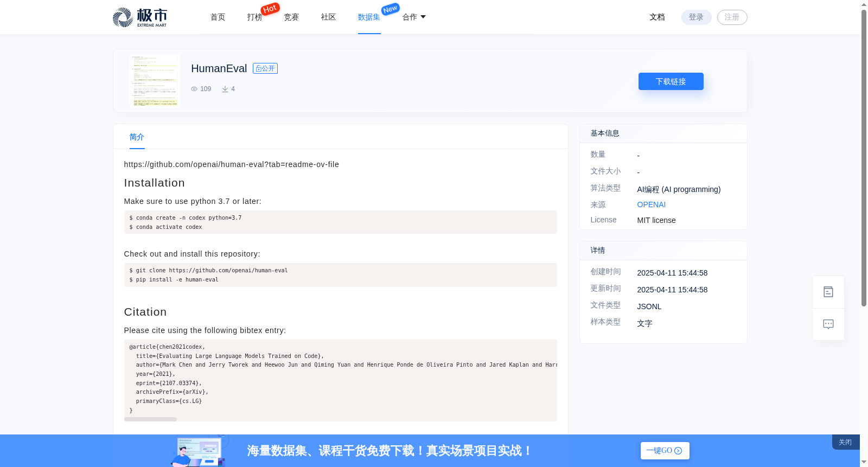The image size is (868, 467).
Task: Click the 'git clone' command line
Action: [x=208, y=271]
